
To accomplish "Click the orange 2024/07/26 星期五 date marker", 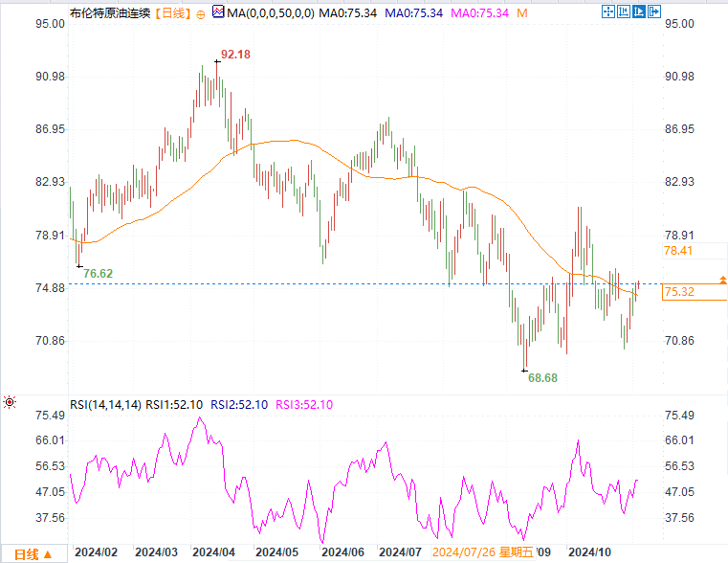I will click(483, 552).
